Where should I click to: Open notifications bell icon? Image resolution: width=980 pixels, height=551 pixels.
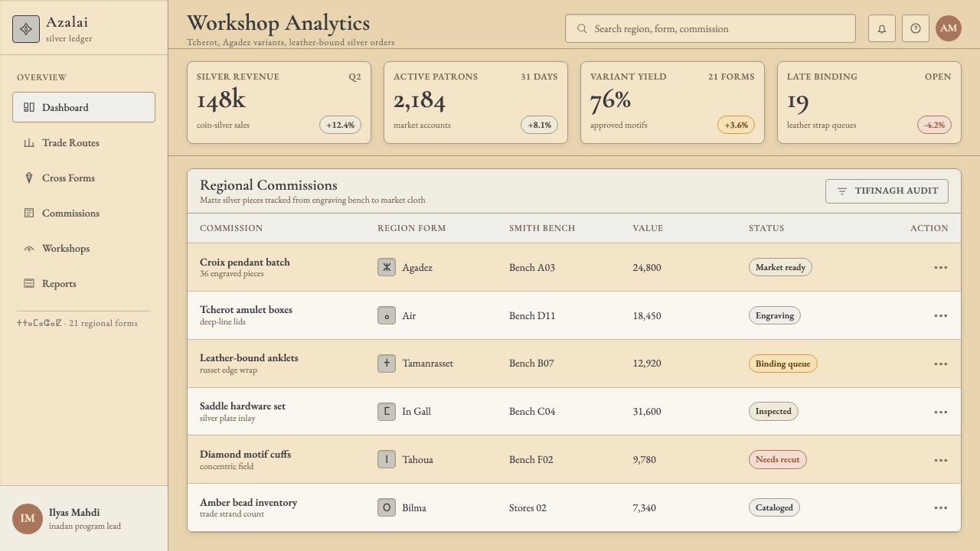tap(882, 28)
